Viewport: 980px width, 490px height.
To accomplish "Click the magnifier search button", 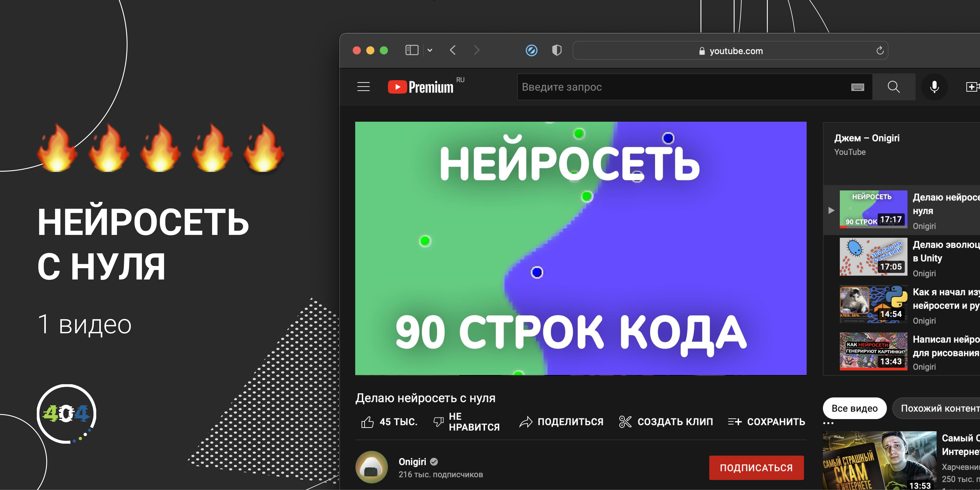I will [x=894, y=87].
